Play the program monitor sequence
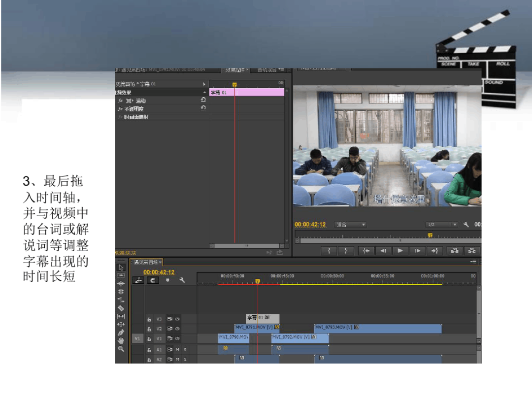This screenshot has height=399, width=532. pos(400,251)
